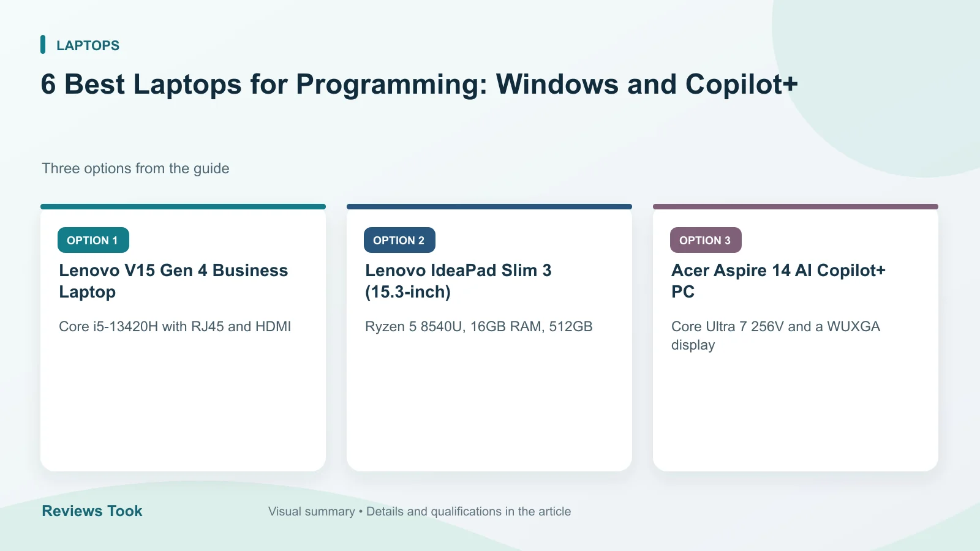Click the 'Three options from the guide' subtitle

coord(135,168)
